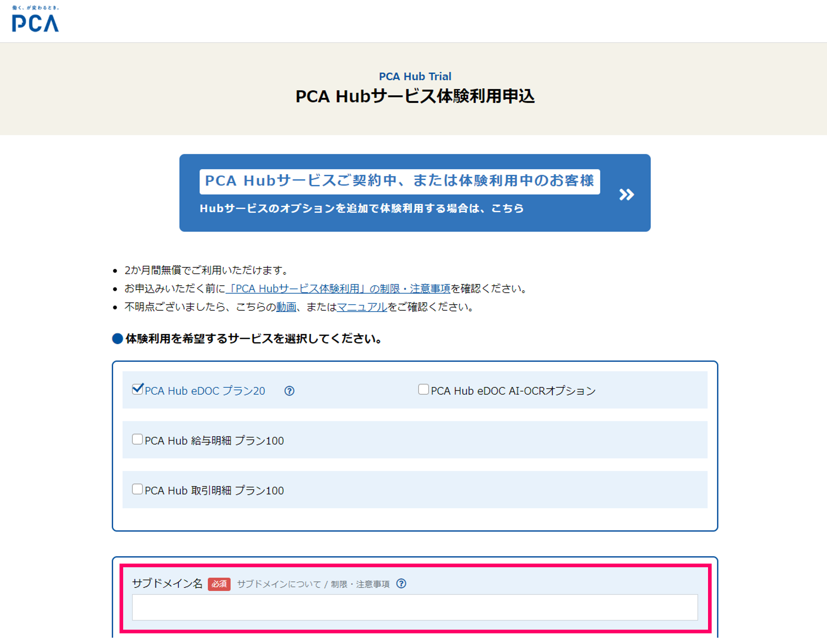This screenshot has width=827, height=644.
Task: Click white banner title PCA Hubサービスご契約中
Action: [x=399, y=181]
